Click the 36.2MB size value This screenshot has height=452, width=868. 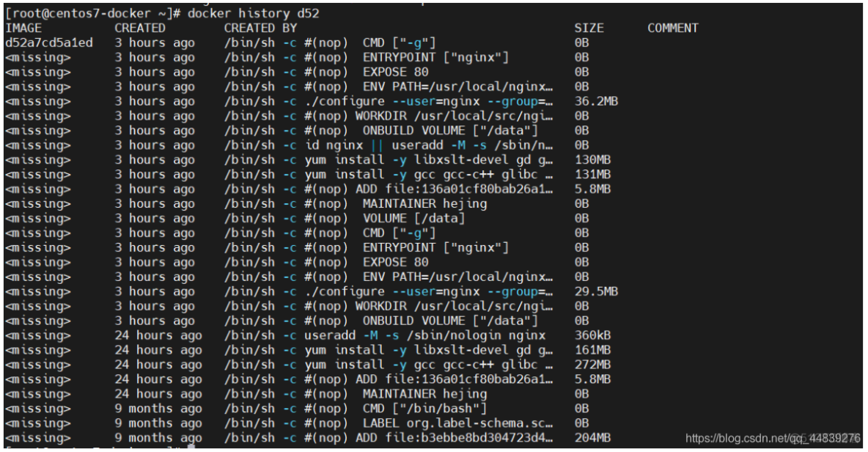click(x=595, y=101)
